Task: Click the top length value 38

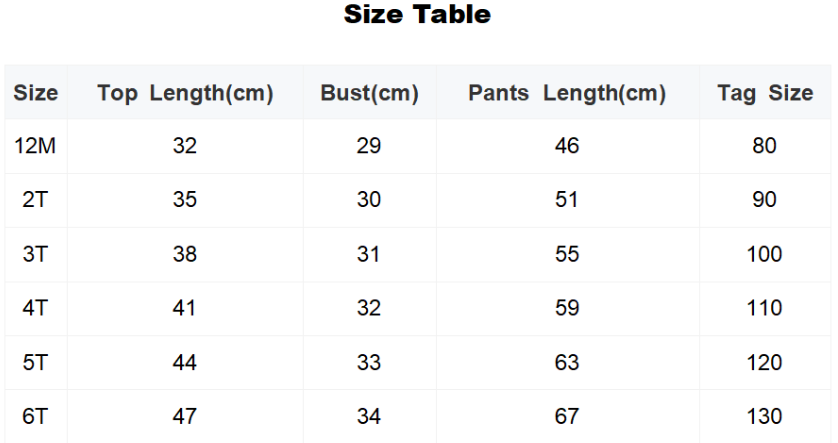Action: coord(185,254)
